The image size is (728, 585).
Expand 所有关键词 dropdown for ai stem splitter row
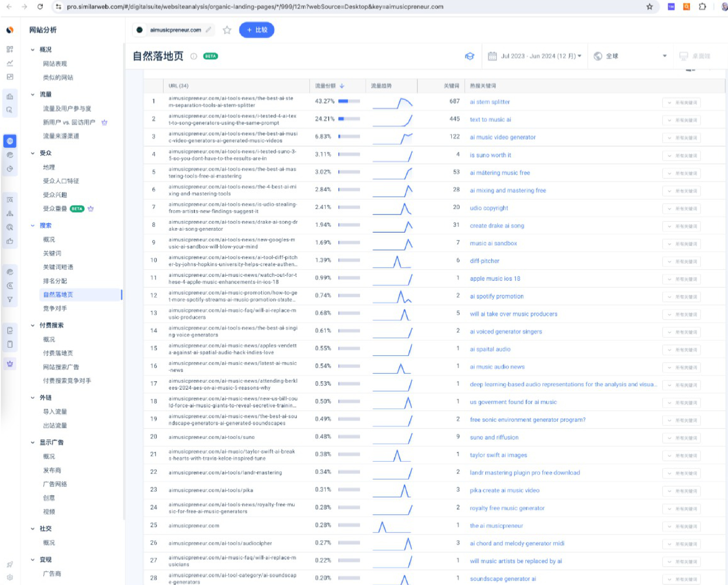(x=681, y=103)
